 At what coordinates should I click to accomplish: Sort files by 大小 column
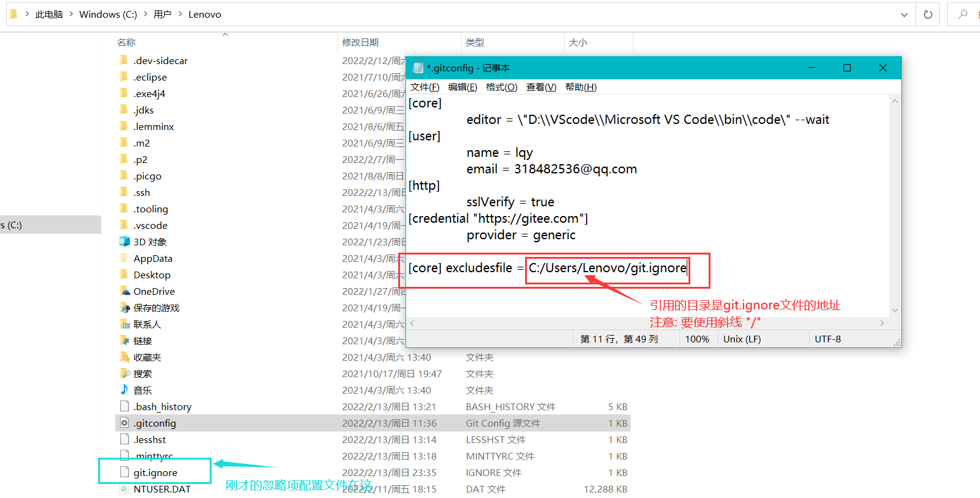point(578,42)
